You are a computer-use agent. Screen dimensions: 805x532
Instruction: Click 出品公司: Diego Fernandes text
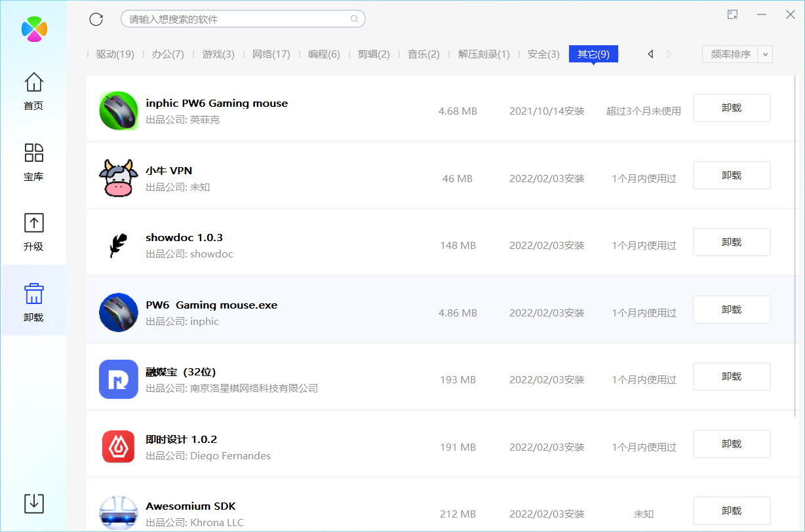(x=208, y=456)
